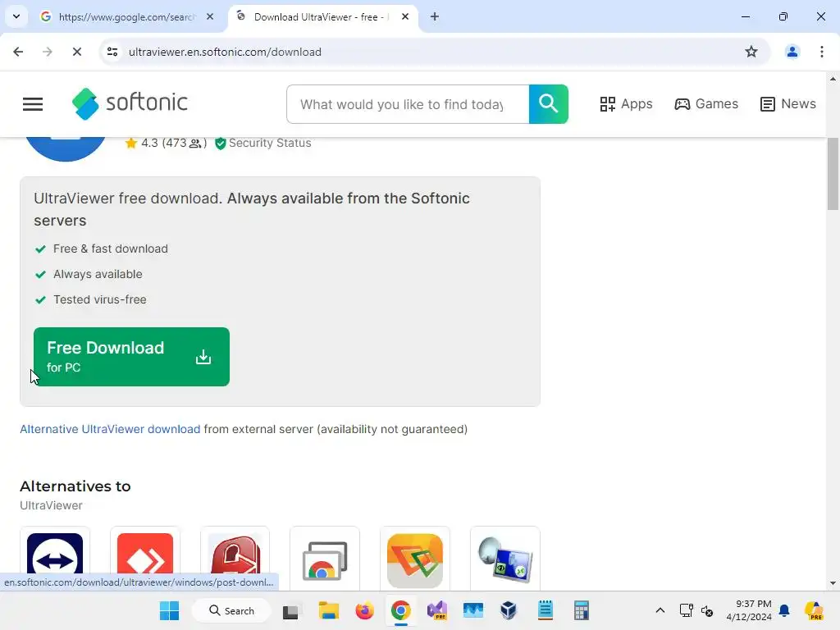This screenshot has width=840, height=630.
Task: Bookmark this page with the star
Action: (751, 52)
